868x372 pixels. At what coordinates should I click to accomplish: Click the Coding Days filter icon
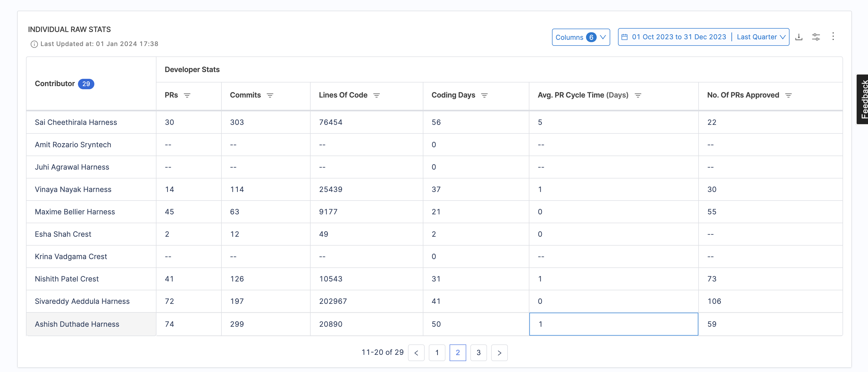(x=484, y=95)
